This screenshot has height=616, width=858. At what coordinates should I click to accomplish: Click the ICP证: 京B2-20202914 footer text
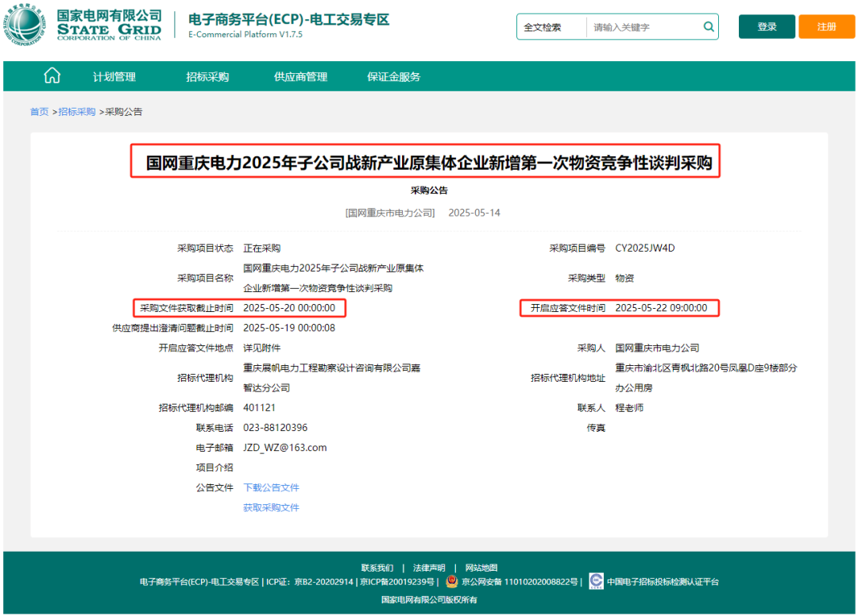(310, 582)
